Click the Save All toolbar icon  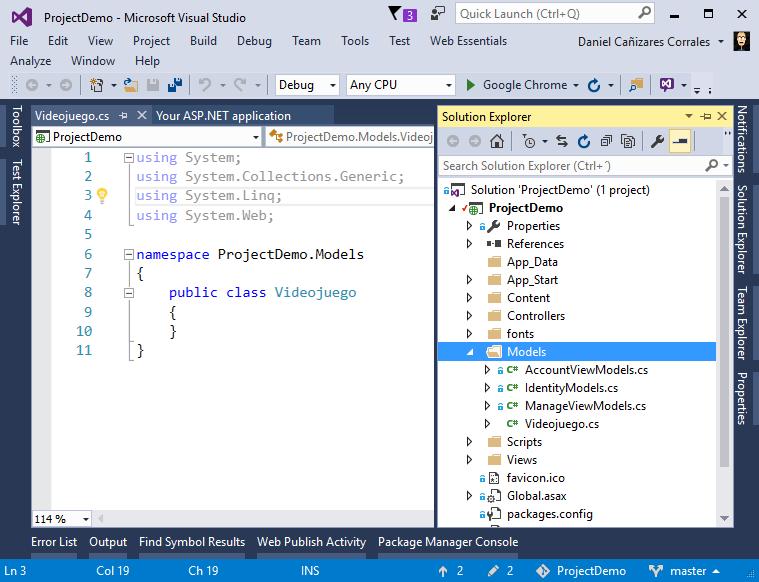(x=175, y=85)
